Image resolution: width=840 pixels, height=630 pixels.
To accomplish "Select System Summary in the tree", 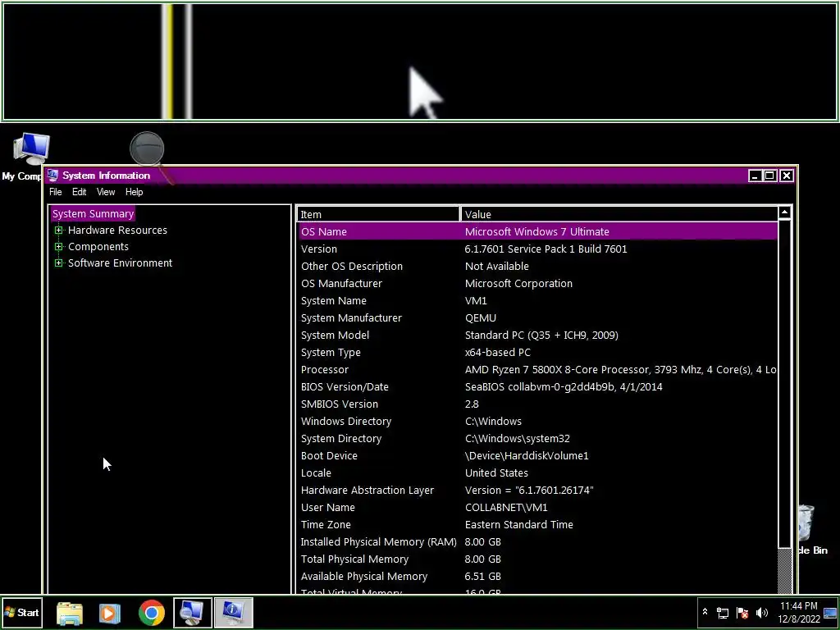I will [93, 214].
